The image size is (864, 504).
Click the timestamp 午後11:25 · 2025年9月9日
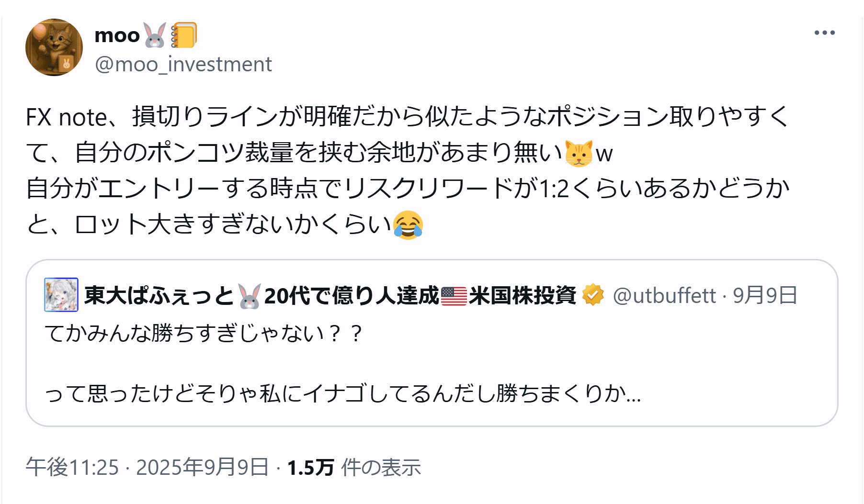147,467
